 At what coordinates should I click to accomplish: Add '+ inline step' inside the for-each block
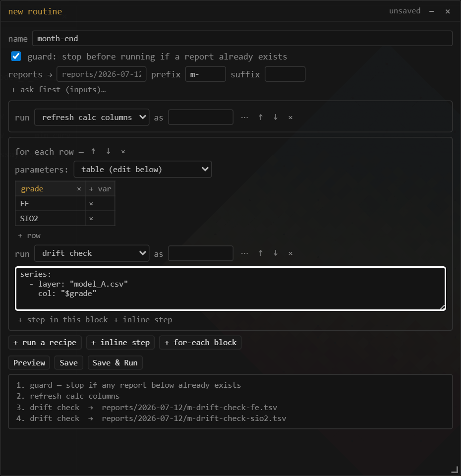143,320
